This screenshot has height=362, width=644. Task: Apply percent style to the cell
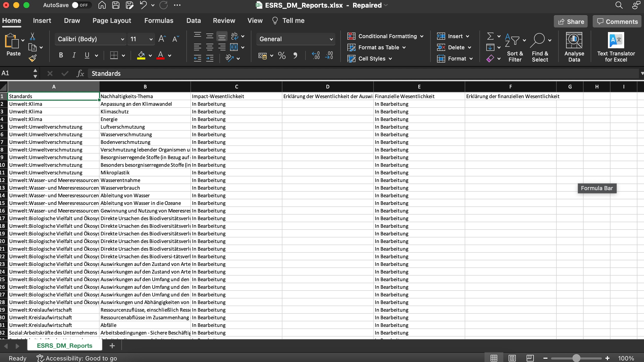282,55
